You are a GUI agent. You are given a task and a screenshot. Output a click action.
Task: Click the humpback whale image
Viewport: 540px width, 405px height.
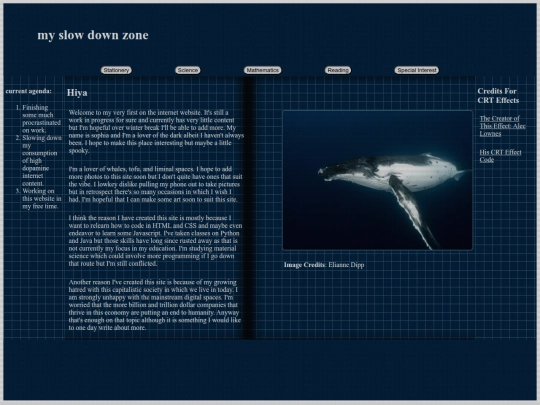coord(377,180)
